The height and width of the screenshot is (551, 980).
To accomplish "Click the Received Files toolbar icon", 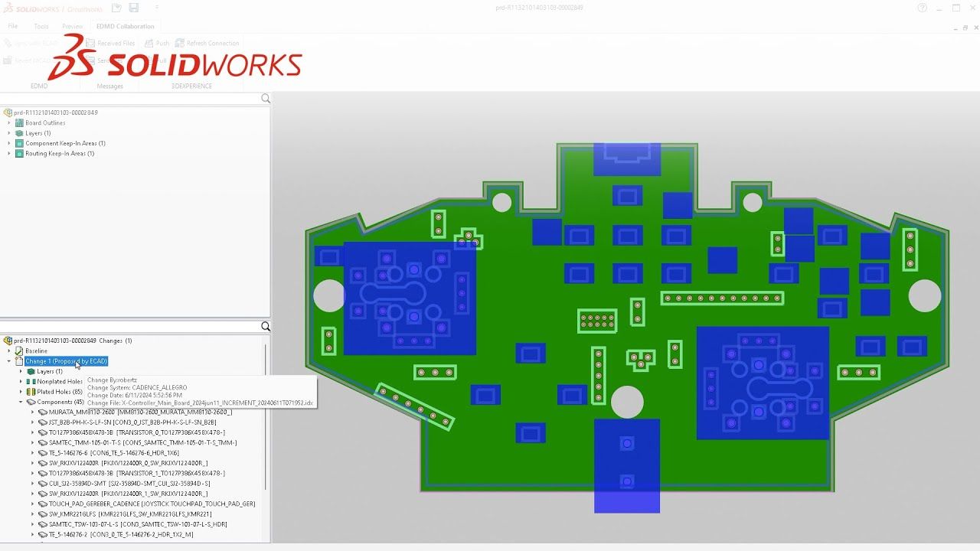I will coord(90,44).
